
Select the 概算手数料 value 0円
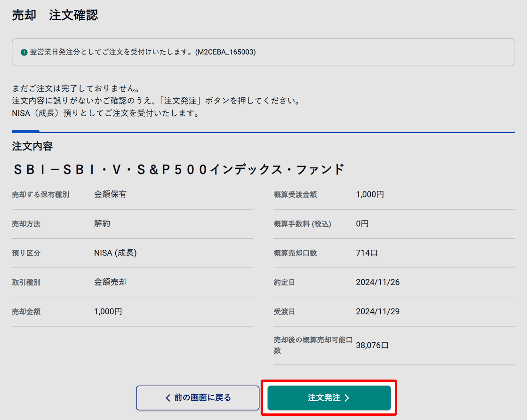(x=362, y=223)
